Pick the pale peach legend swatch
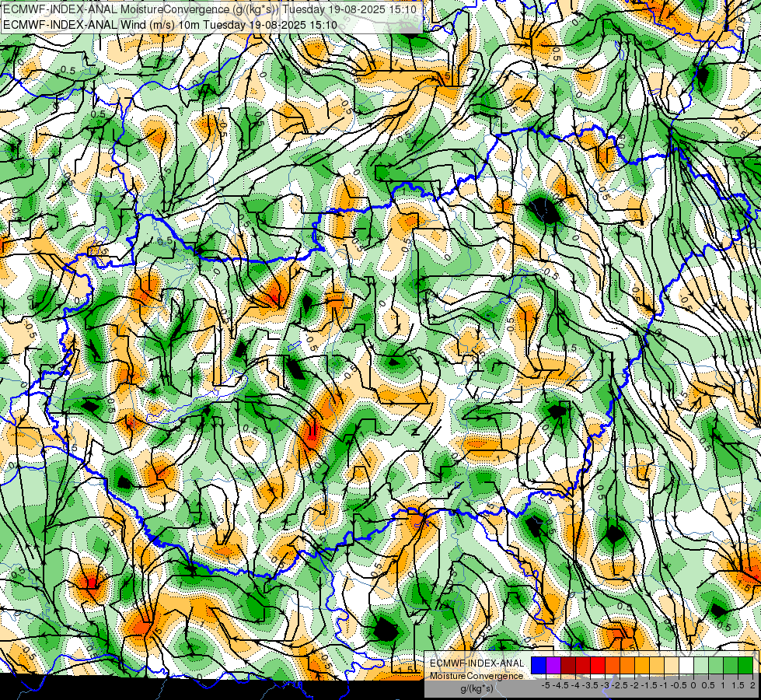The width and height of the screenshot is (761, 700). [x=672, y=666]
